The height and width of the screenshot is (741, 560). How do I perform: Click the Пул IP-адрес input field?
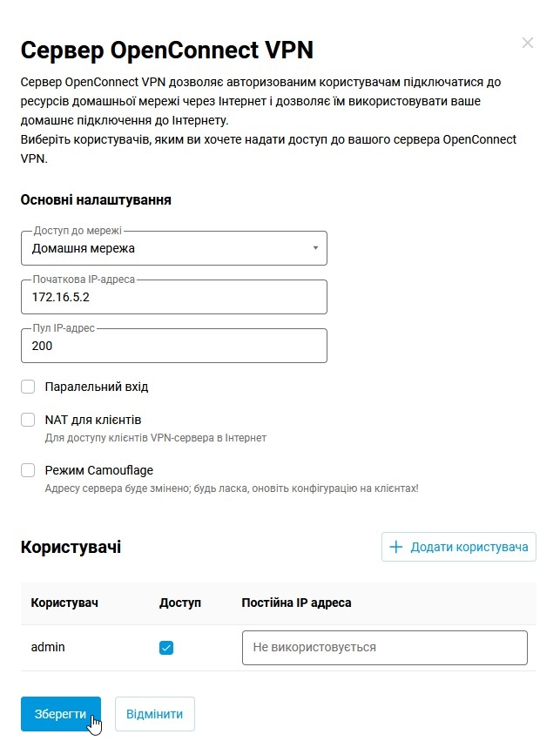[173, 346]
